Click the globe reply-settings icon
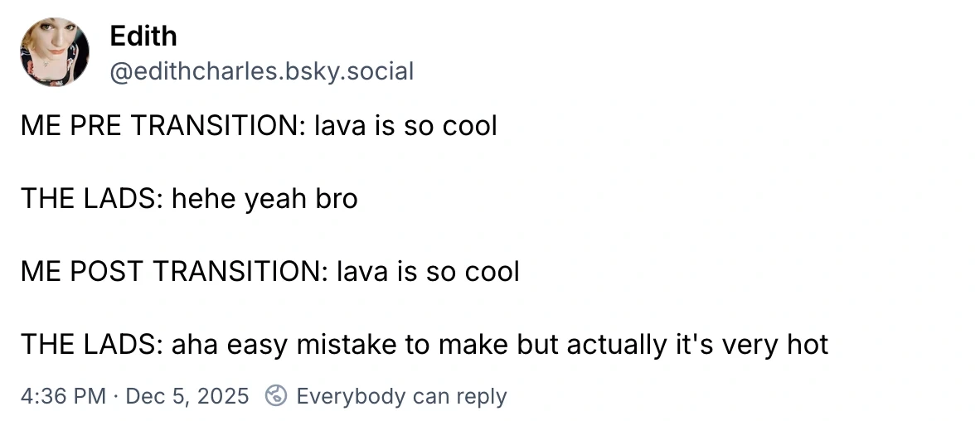Screen dimensions: 980x421 click(275, 396)
